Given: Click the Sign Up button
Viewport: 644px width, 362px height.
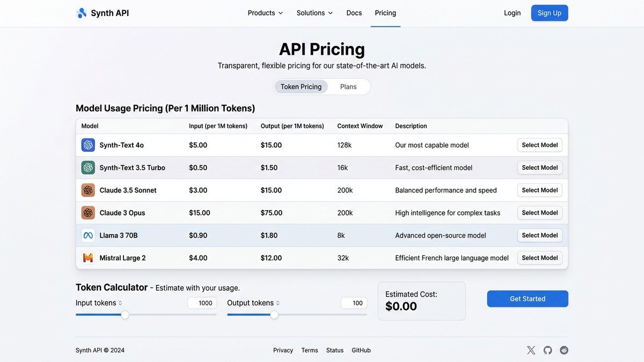Looking at the screenshot, I should coord(550,13).
